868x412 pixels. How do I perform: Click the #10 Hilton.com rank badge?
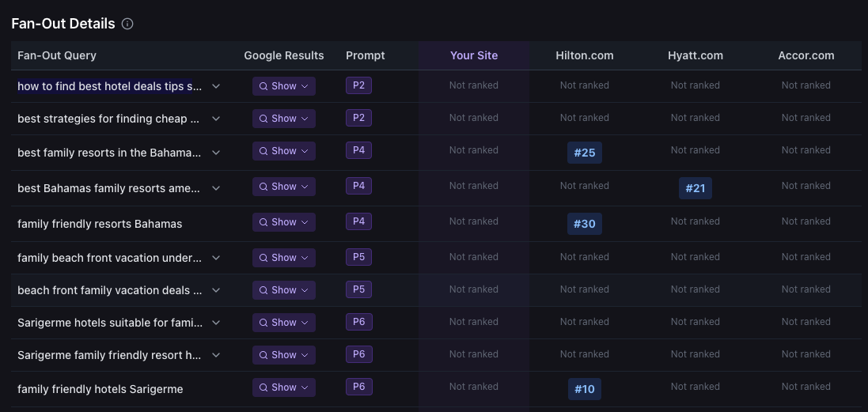click(x=584, y=389)
